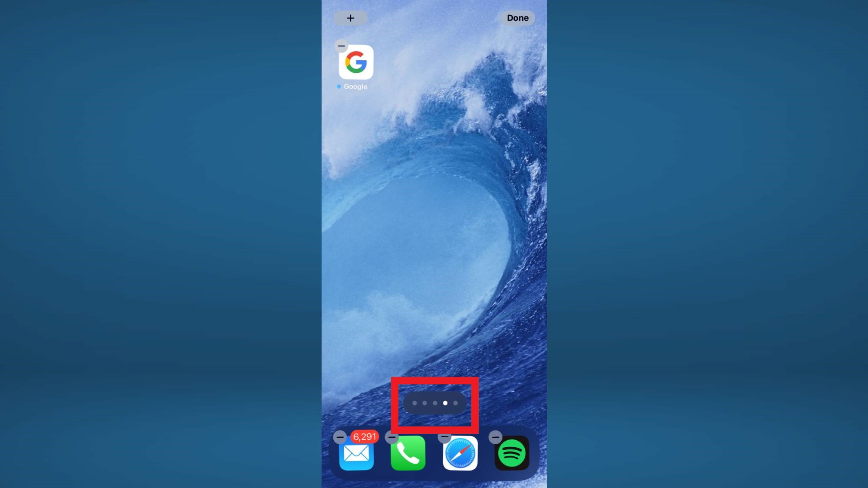Remove the Google app from home screen
This screenshot has width=868, height=488.
pos(340,46)
